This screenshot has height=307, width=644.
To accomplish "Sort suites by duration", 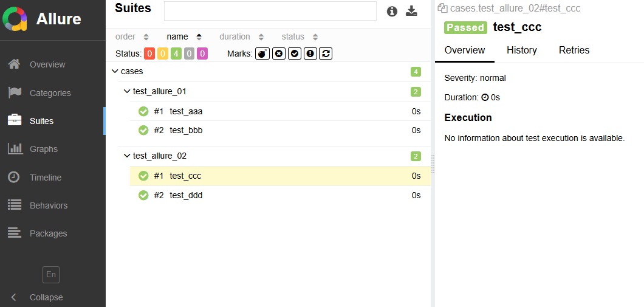I will click(242, 36).
